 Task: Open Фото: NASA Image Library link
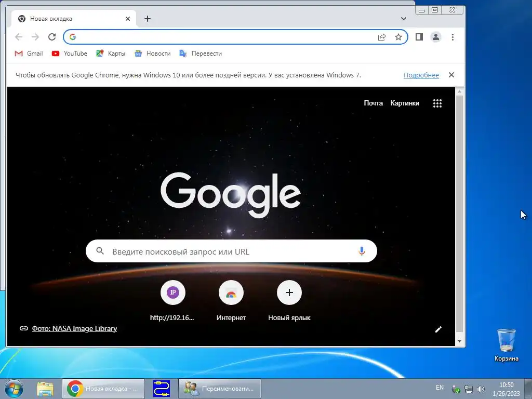tap(74, 328)
